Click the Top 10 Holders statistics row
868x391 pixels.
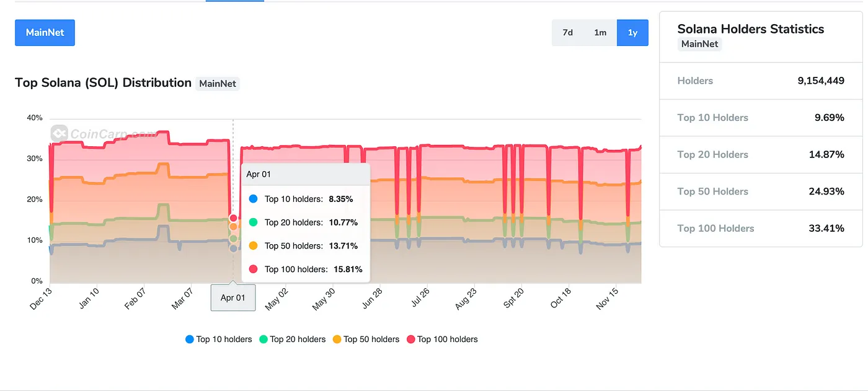point(761,118)
